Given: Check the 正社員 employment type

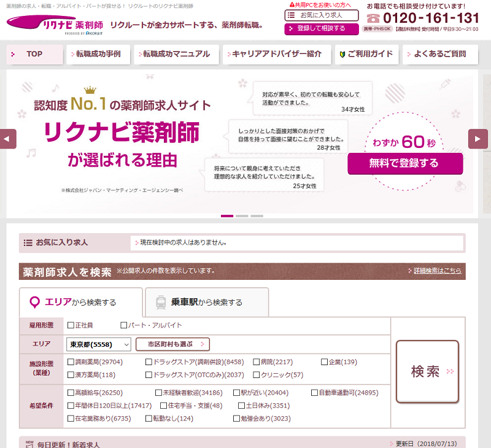Looking at the screenshot, I should (x=71, y=325).
